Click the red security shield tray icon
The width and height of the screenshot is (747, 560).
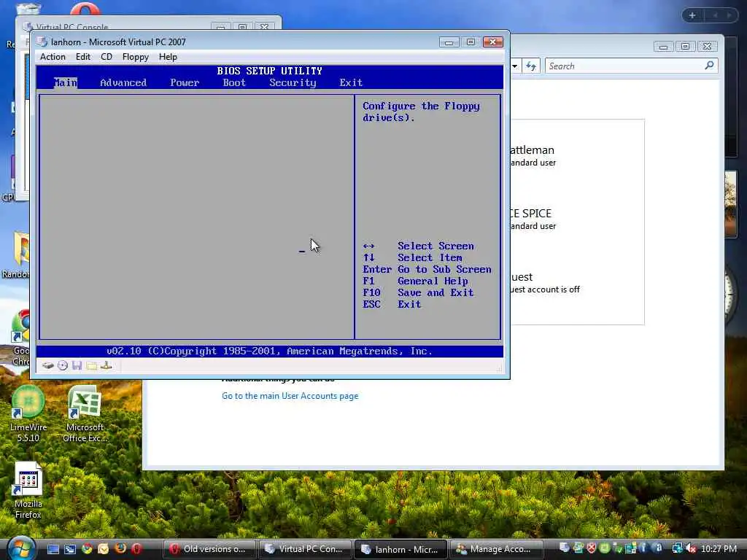click(591, 548)
